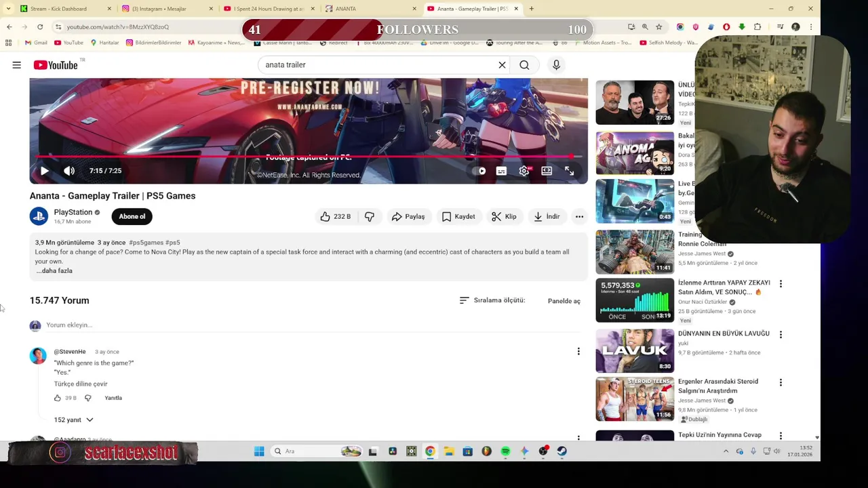Open the PlayStation channel avatar
The width and height of the screenshot is (868, 488).
[39, 216]
